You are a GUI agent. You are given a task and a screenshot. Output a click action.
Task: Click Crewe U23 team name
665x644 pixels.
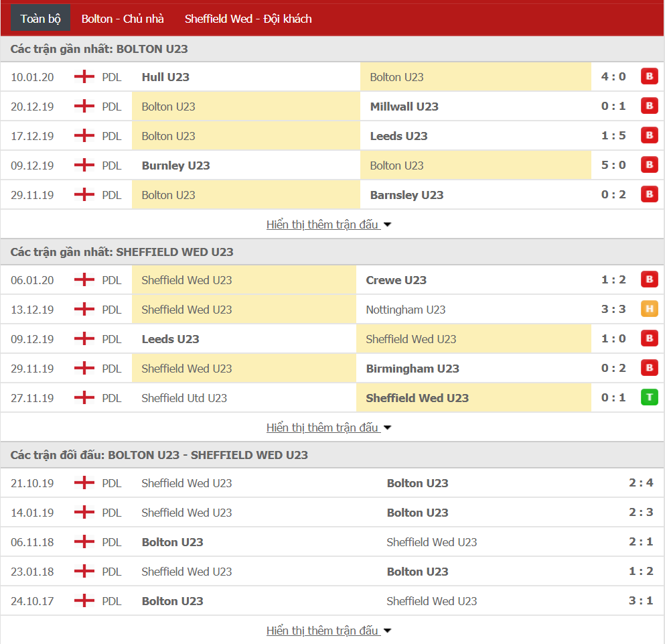pos(396,280)
